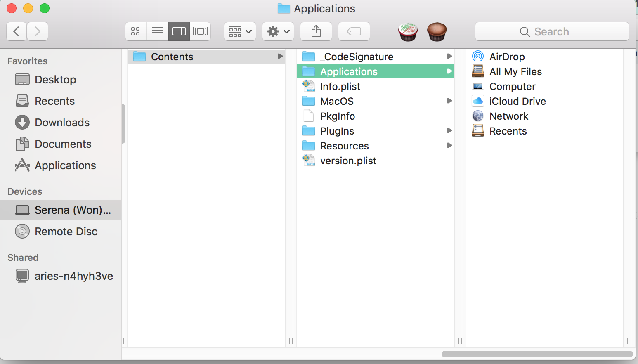Click the sprinkled cupcake toolbar icon
The image size is (638, 364).
tap(408, 32)
